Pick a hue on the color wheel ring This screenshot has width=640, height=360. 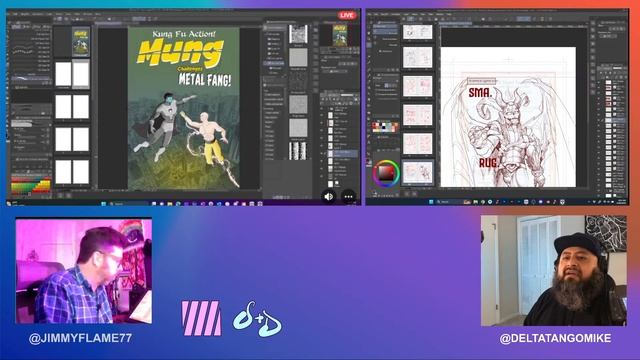click(x=386, y=162)
